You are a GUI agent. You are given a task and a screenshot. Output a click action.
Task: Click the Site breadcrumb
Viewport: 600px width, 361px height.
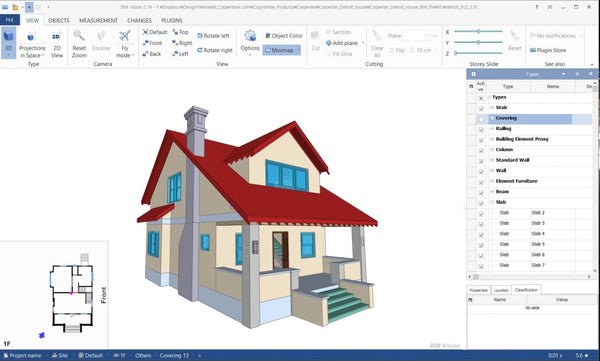tap(59, 356)
